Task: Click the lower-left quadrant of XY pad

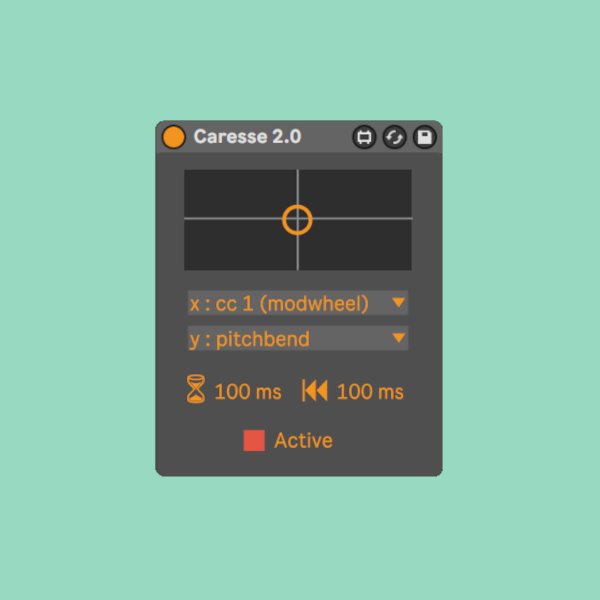Action: tap(241, 245)
